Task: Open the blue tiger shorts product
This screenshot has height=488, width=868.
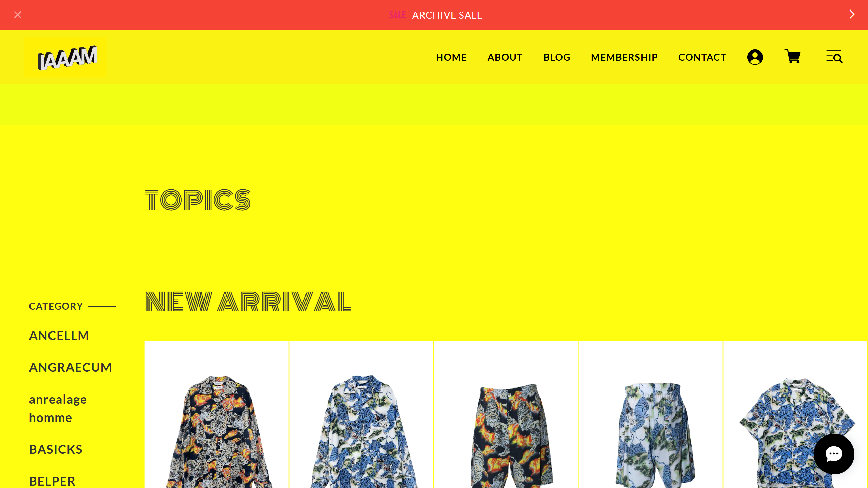Action: pyautogui.click(x=650, y=414)
